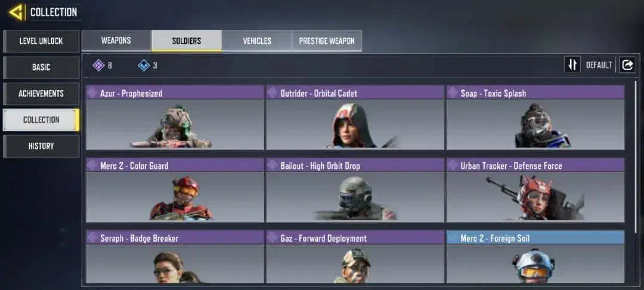Viewport: 644px width, 290px height.
Task: Switch to the Vehicles tab
Action: point(256,41)
